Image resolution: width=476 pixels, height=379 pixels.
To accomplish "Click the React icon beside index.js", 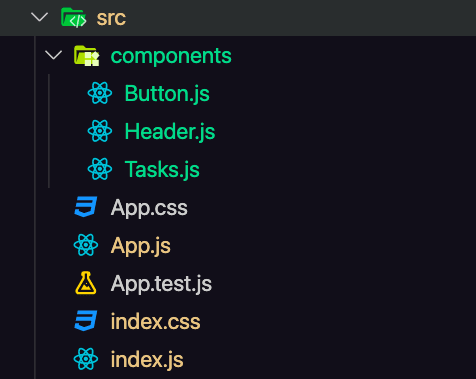I will [86, 359].
